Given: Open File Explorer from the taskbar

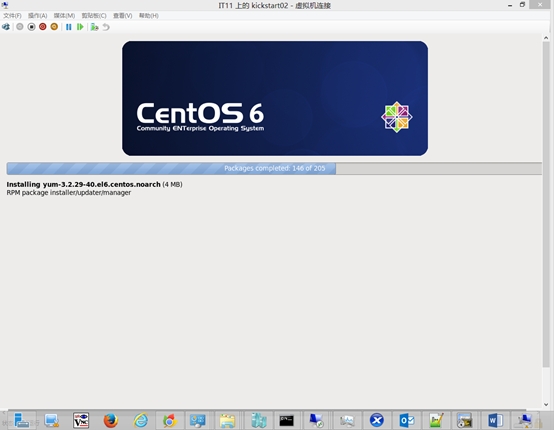Looking at the screenshot, I should pyautogui.click(x=227, y=420).
